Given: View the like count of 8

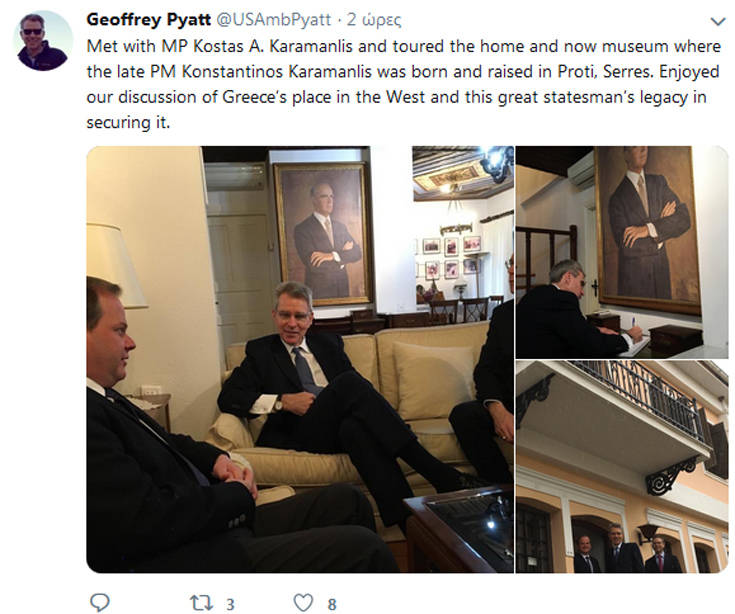Looking at the screenshot, I should [x=332, y=603].
